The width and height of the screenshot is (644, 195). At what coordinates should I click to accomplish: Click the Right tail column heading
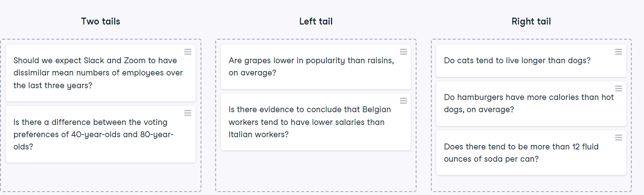tap(531, 21)
